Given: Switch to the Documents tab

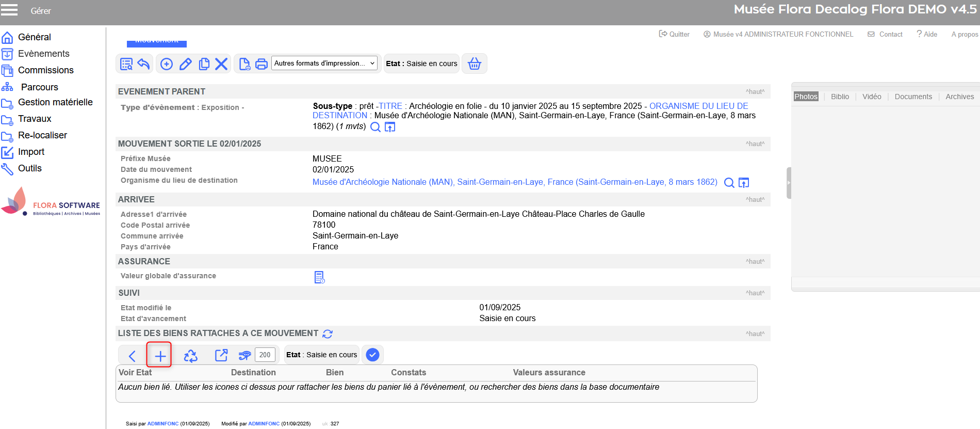Looking at the screenshot, I should click(x=913, y=97).
